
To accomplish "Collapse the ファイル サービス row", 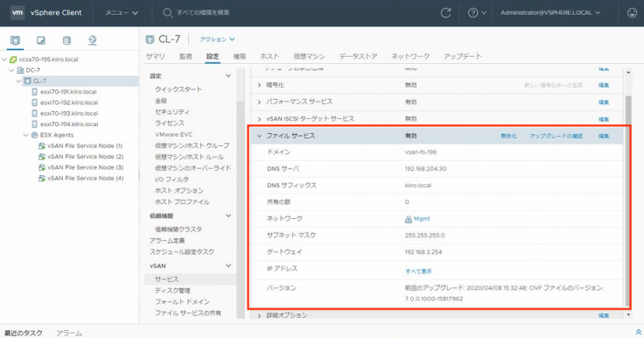I will pyautogui.click(x=259, y=136).
